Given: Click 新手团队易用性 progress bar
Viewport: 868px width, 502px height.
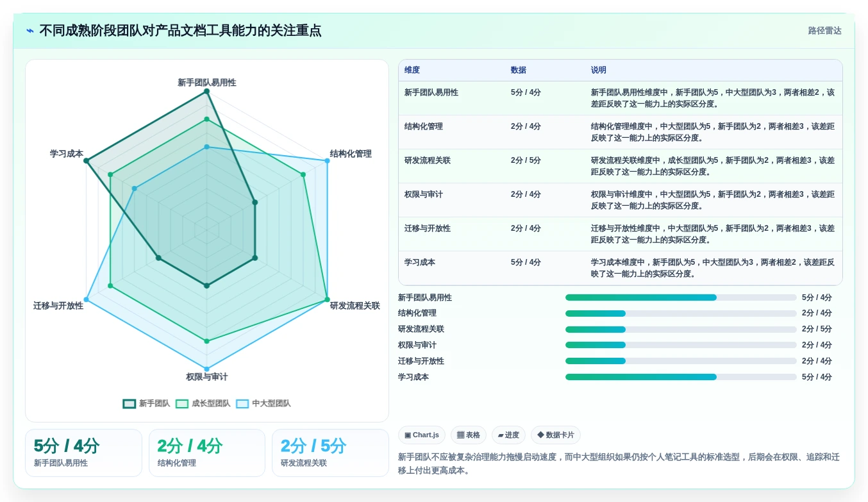Looking at the screenshot, I should click(681, 297).
